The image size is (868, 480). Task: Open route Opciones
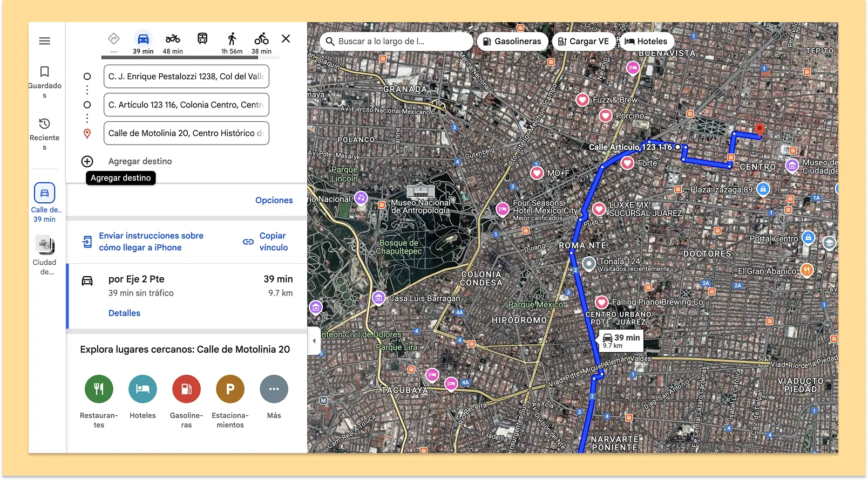(274, 200)
